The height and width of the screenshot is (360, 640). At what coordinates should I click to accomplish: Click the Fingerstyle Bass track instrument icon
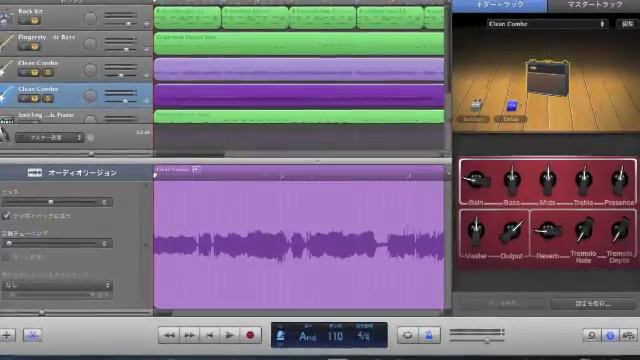(7, 44)
